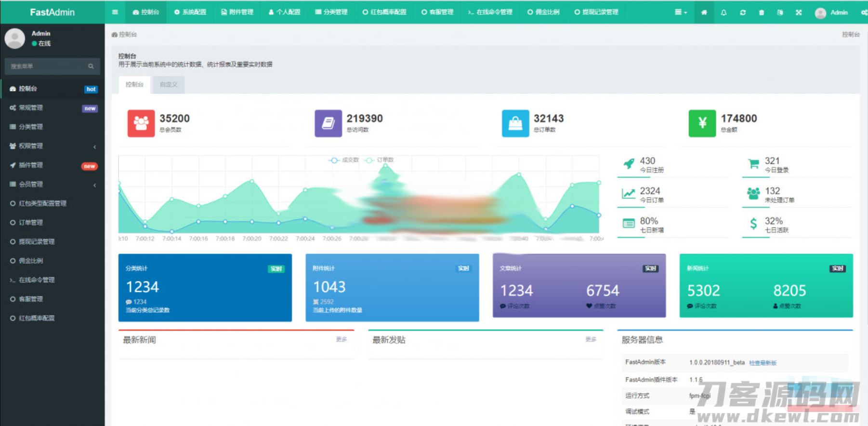The image size is (868, 426).
Task: Toggle fullscreen with the expand icon
Action: [x=799, y=13]
